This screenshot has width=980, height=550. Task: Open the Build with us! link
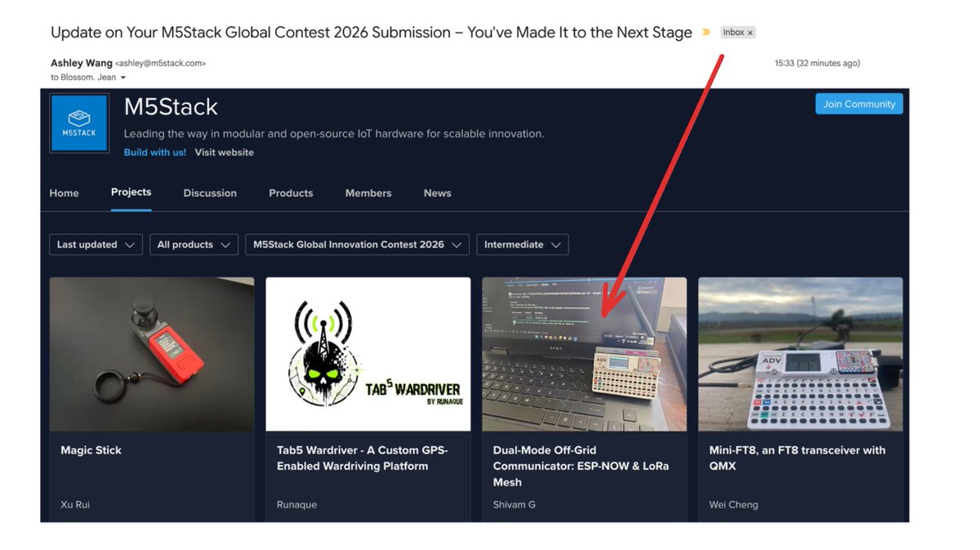[155, 152]
